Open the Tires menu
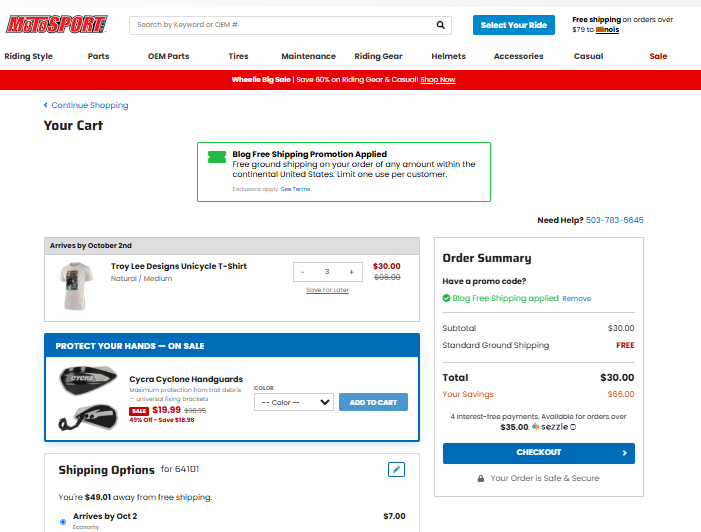 coord(238,56)
